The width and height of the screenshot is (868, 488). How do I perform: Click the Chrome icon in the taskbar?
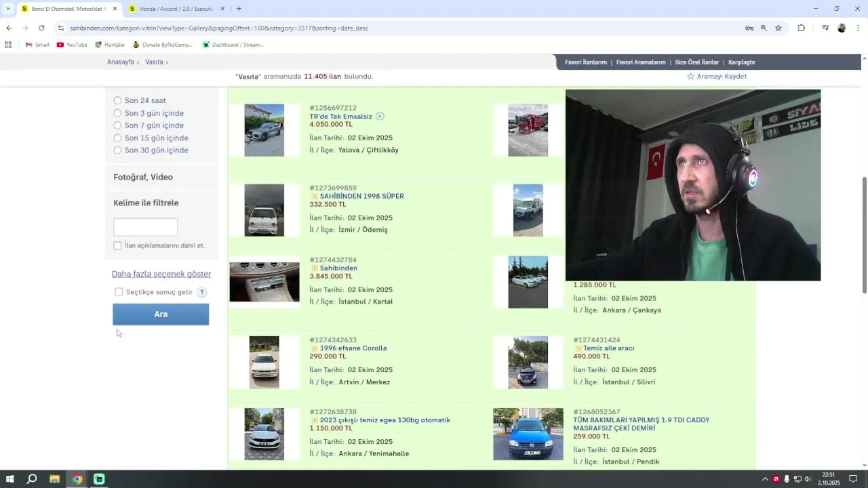coord(77,479)
